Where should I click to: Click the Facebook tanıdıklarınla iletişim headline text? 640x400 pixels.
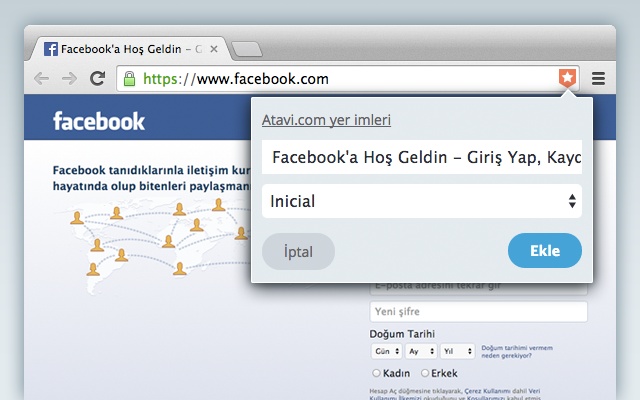point(151,178)
